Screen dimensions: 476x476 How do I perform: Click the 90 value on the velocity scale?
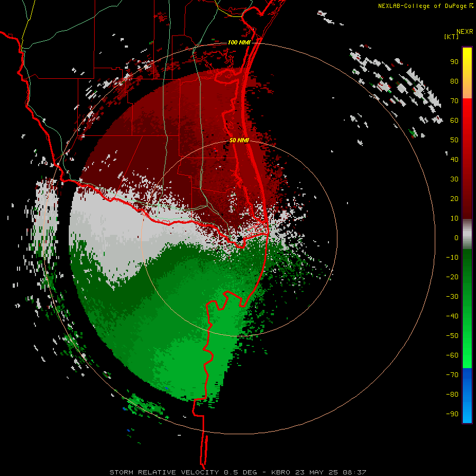click(454, 62)
